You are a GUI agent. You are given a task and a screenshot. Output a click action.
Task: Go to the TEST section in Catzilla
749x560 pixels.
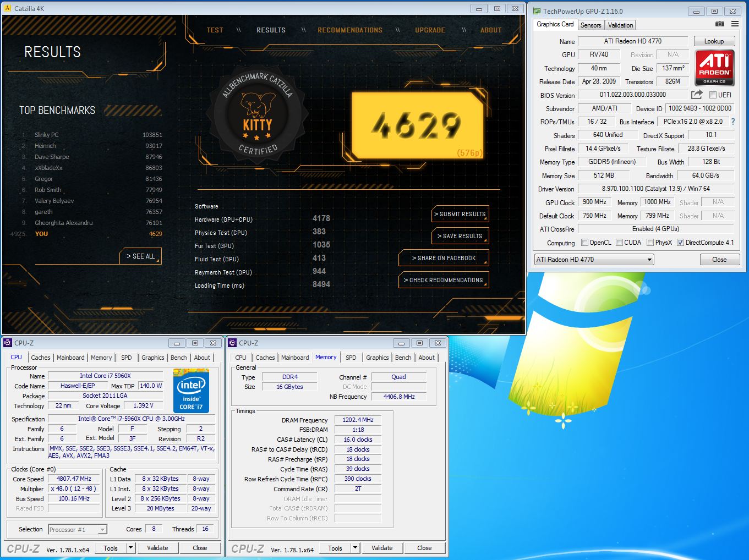pyautogui.click(x=215, y=30)
